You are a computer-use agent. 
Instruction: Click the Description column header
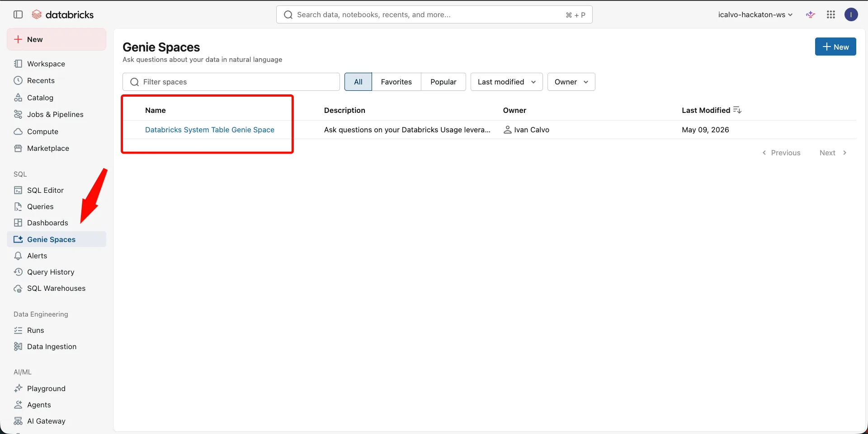[344, 110]
